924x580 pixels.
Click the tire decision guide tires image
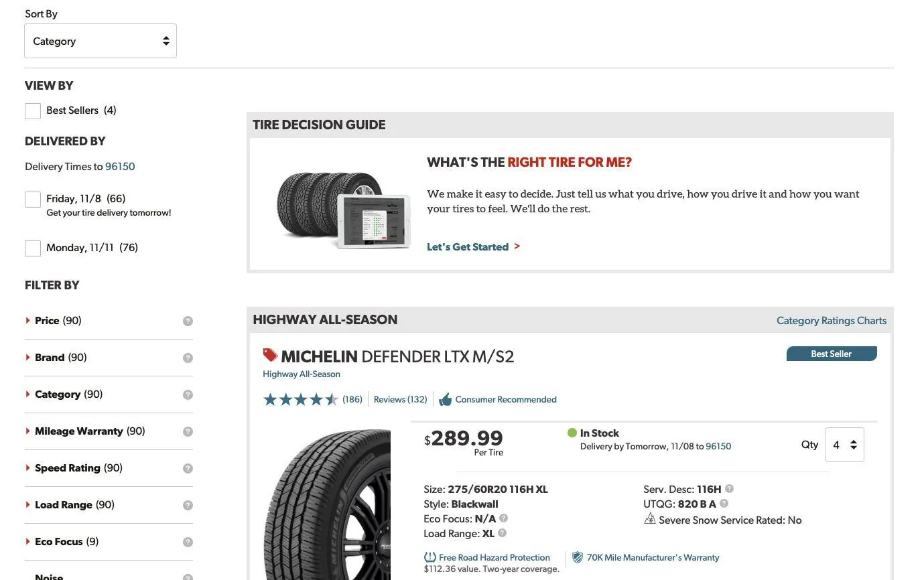click(343, 210)
